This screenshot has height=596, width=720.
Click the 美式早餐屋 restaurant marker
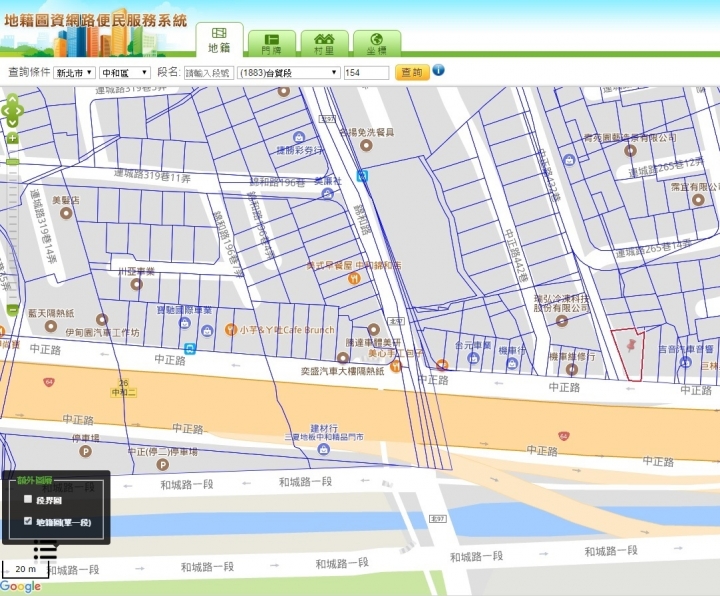(353, 279)
